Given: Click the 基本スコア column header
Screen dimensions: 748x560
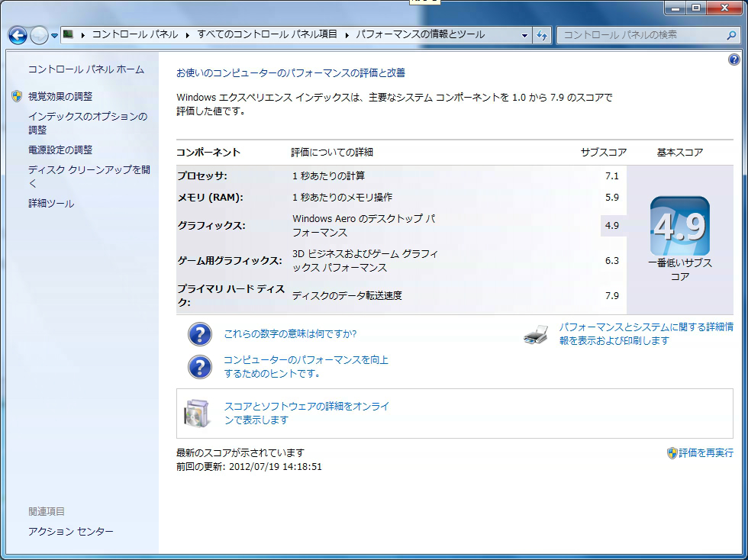Looking at the screenshot, I should [680, 153].
